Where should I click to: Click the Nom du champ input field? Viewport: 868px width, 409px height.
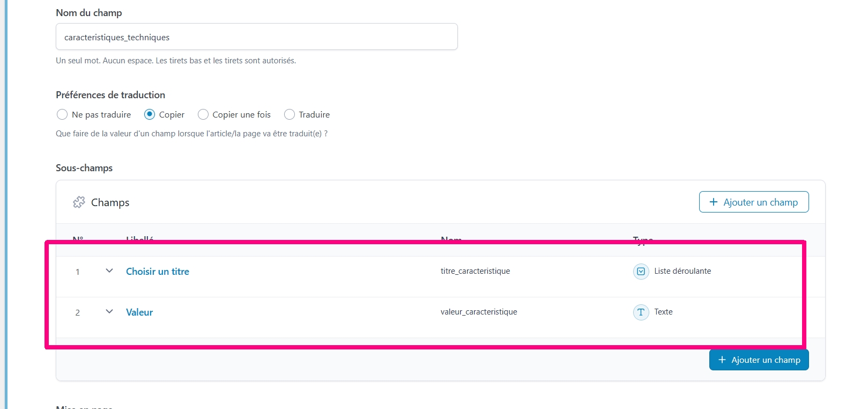(256, 37)
